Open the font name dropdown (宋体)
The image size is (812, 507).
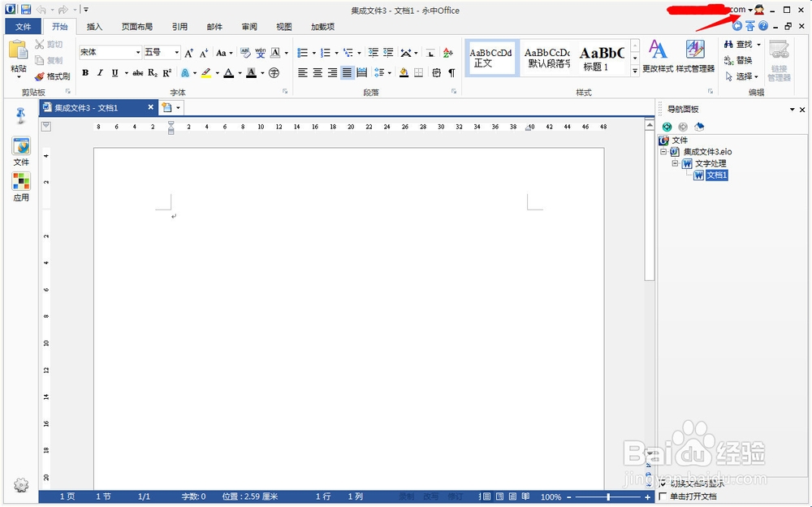pyautogui.click(x=138, y=52)
